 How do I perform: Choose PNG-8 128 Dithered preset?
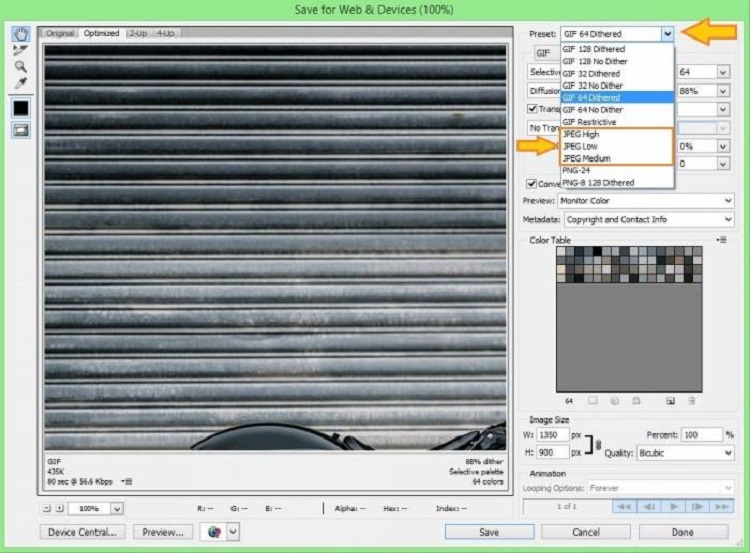point(617,183)
